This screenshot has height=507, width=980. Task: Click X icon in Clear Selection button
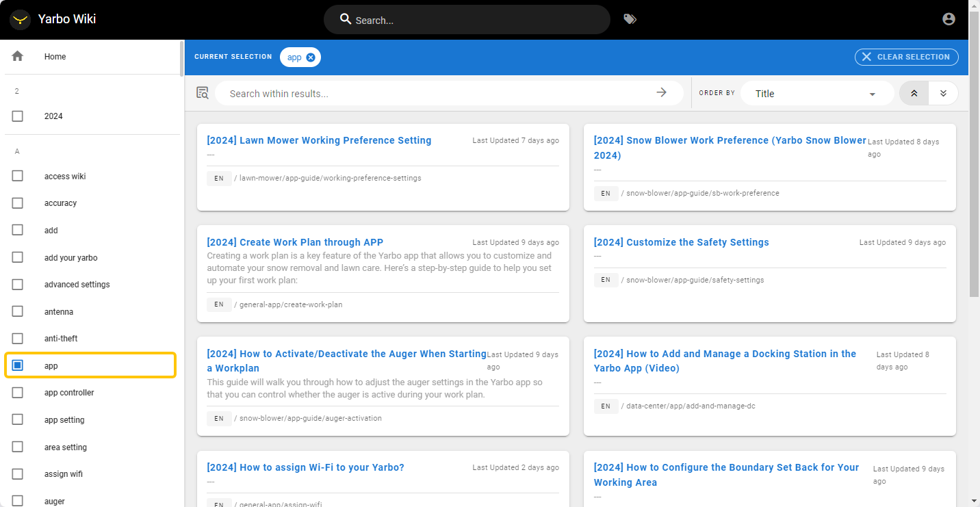point(866,57)
